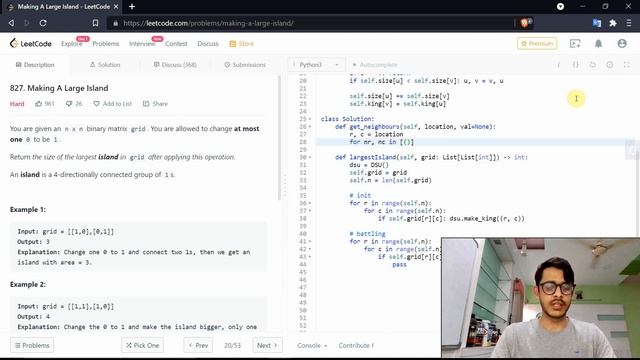Click the thumbs up like icon

(x=39, y=104)
